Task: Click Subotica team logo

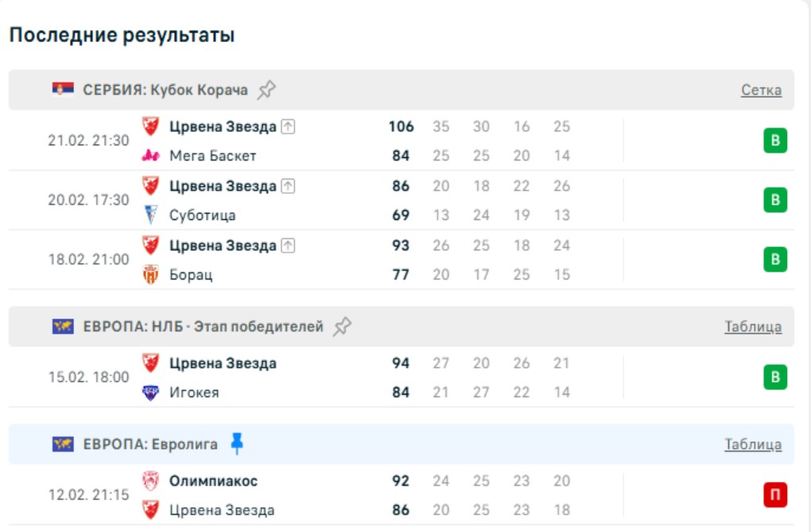Action: [150, 215]
